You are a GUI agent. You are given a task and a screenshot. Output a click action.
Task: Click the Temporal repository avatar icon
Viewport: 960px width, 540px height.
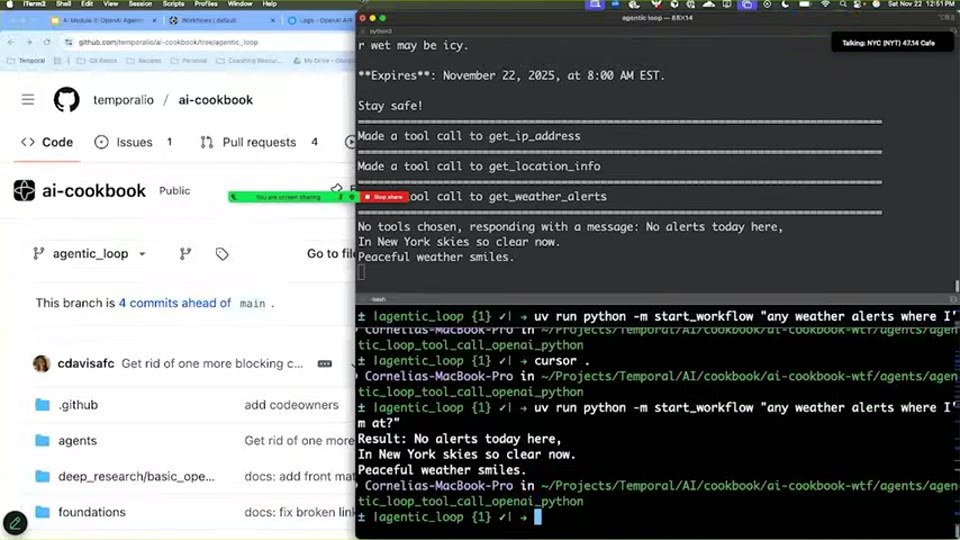(24, 190)
